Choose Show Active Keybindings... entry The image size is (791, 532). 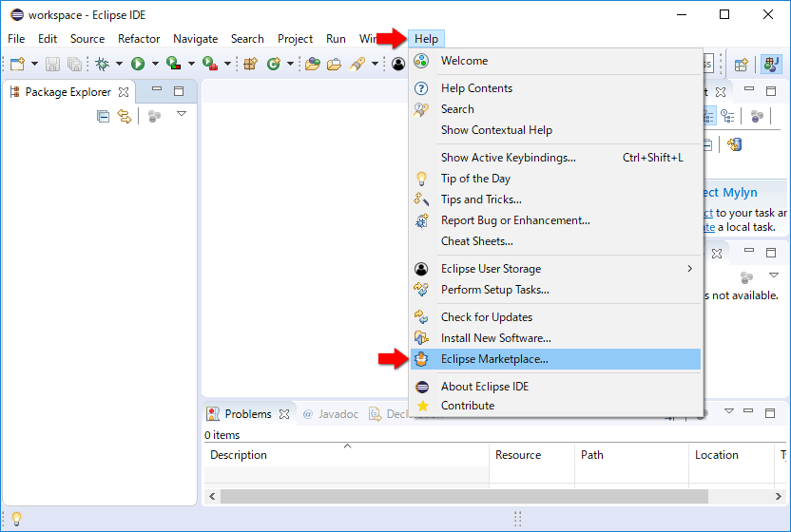pos(556,158)
